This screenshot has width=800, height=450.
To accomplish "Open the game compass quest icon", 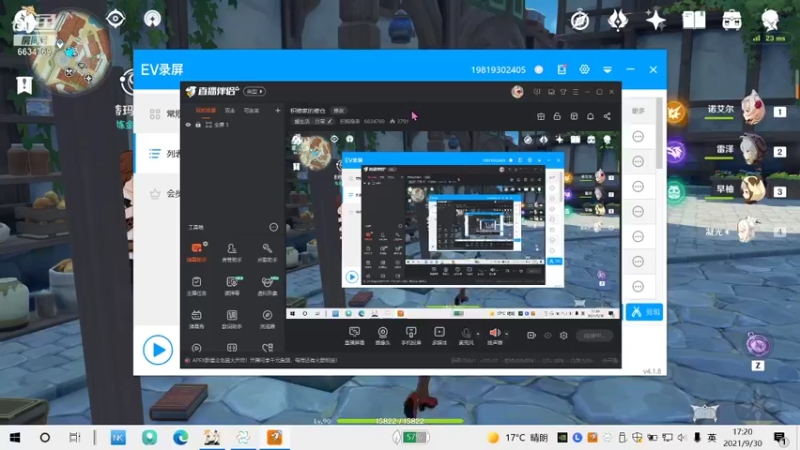I will click(x=580, y=21).
